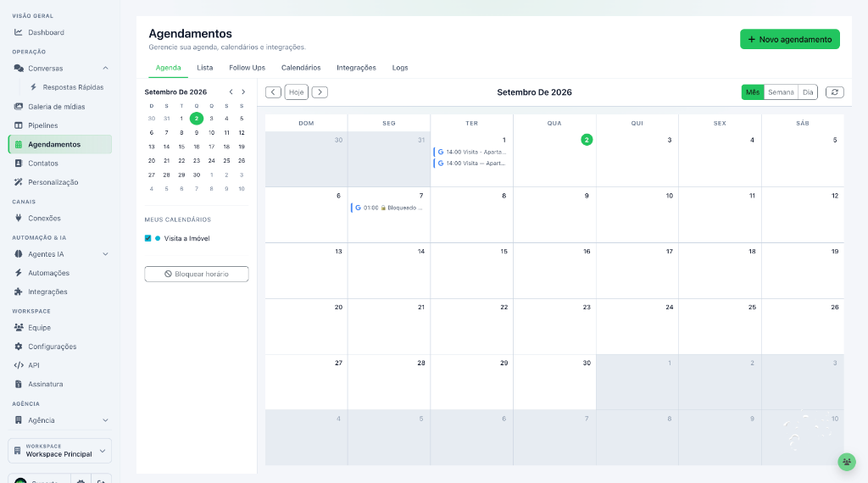This screenshot has height=483, width=868.
Task: Show next month in mini calendar
Action: [x=243, y=92]
